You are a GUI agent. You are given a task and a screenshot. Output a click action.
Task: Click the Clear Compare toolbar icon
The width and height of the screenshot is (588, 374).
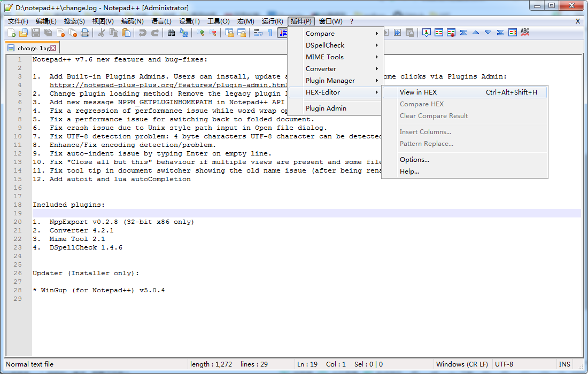click(x=451, y=33)
